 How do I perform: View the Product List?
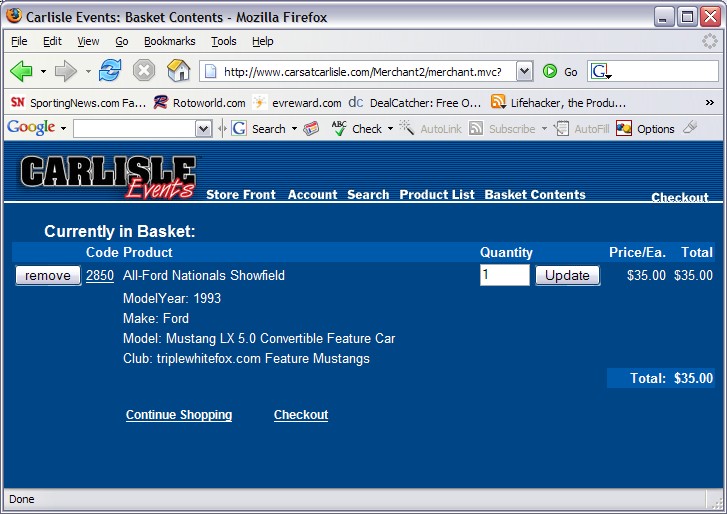click(437, 195)
